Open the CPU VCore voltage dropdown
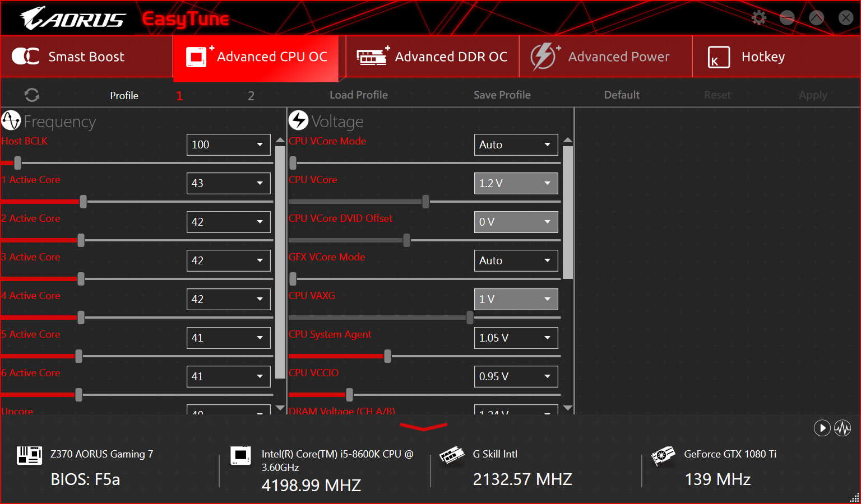 coord(516,183)
